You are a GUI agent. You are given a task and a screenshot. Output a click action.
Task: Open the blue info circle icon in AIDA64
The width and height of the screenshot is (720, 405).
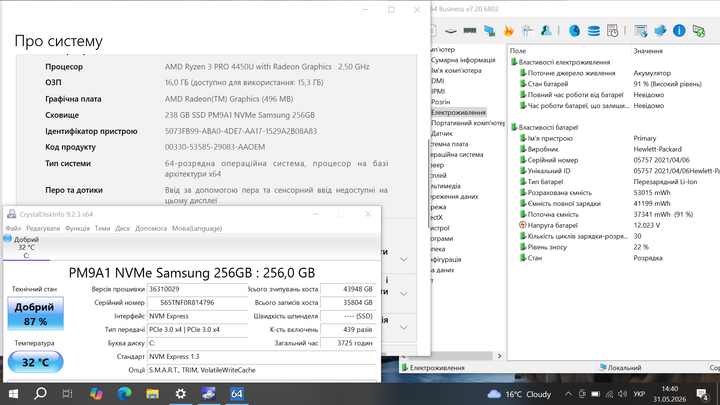pyautogui.click(x=679, y=31)
